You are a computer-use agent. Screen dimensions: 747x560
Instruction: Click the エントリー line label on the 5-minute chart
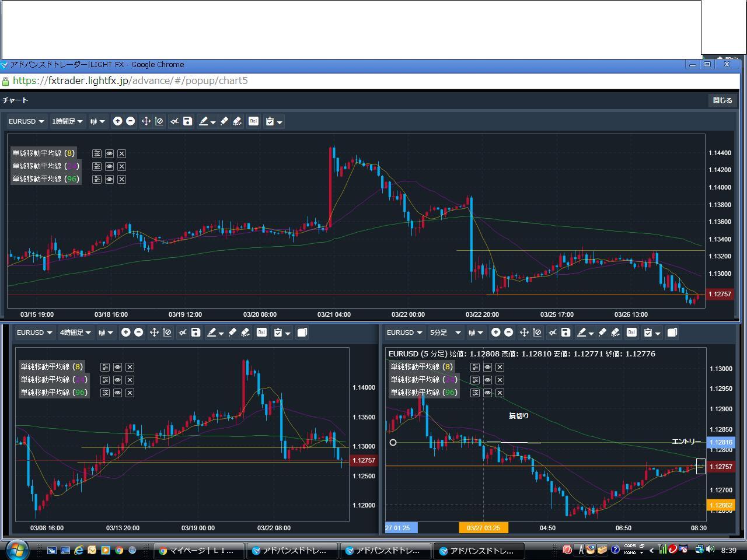pos(686,442)
